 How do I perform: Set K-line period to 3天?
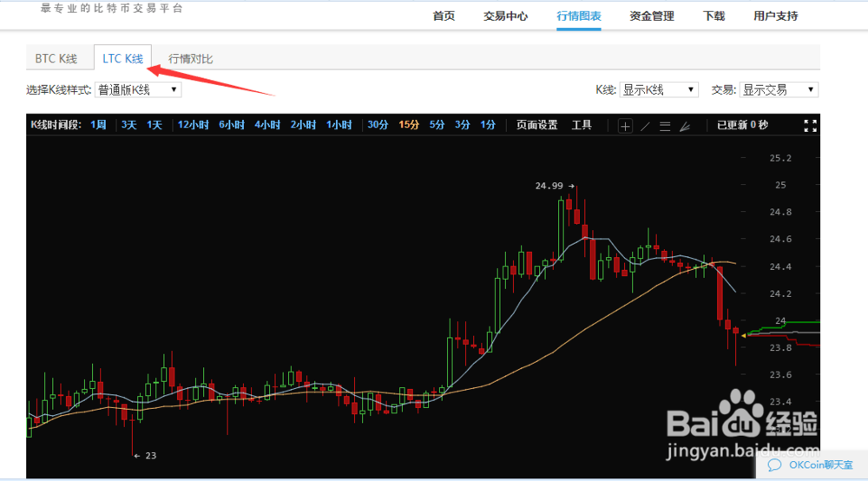(x=128, y=125)
